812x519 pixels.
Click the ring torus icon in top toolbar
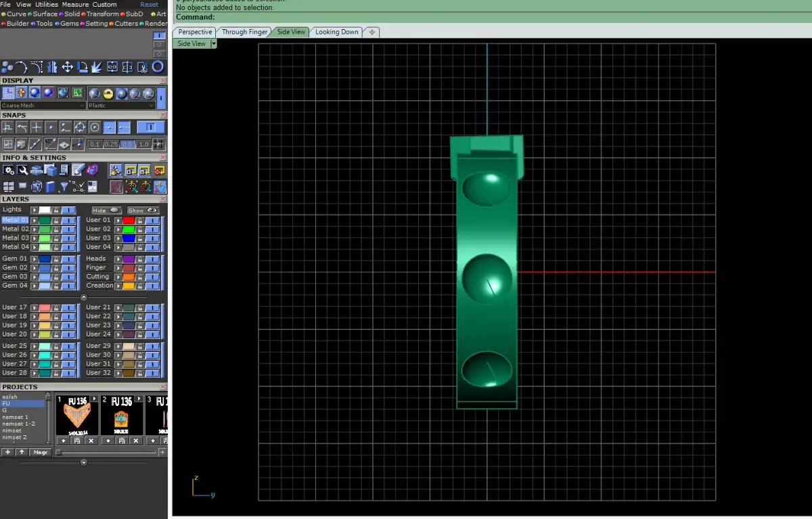(x=158, y=67)
